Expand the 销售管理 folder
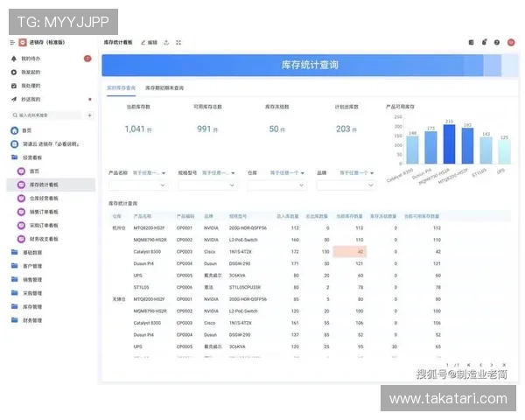The width and height of the screenshot is (525, 420). [x=26, y=279]
